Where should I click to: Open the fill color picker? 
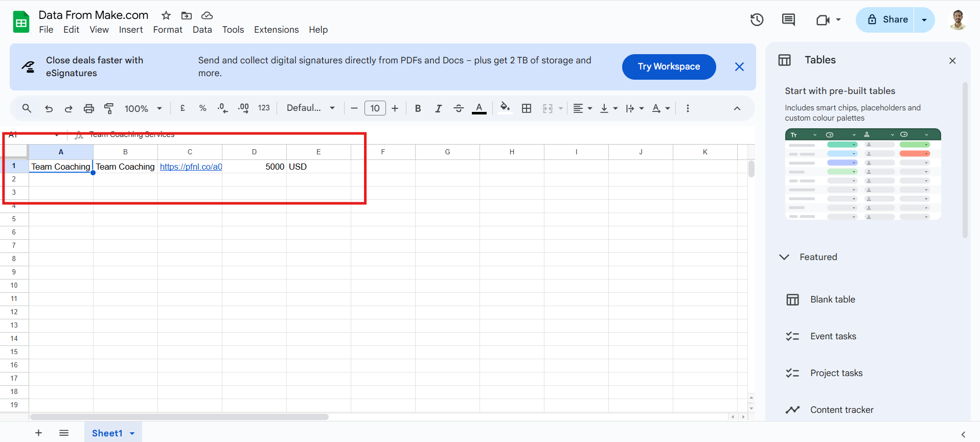(505, 107)
